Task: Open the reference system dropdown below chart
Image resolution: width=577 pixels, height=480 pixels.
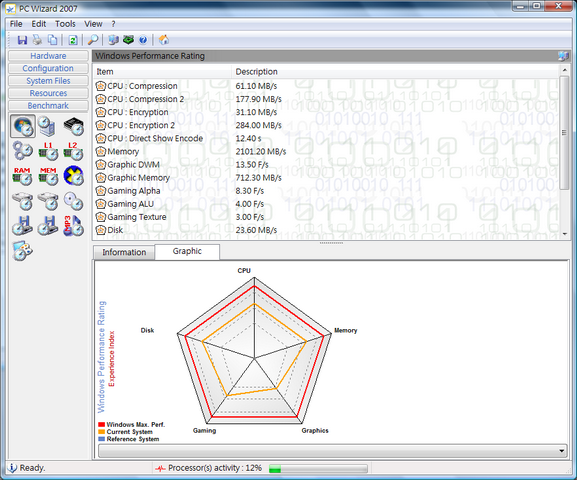Action: coord(332,451)
